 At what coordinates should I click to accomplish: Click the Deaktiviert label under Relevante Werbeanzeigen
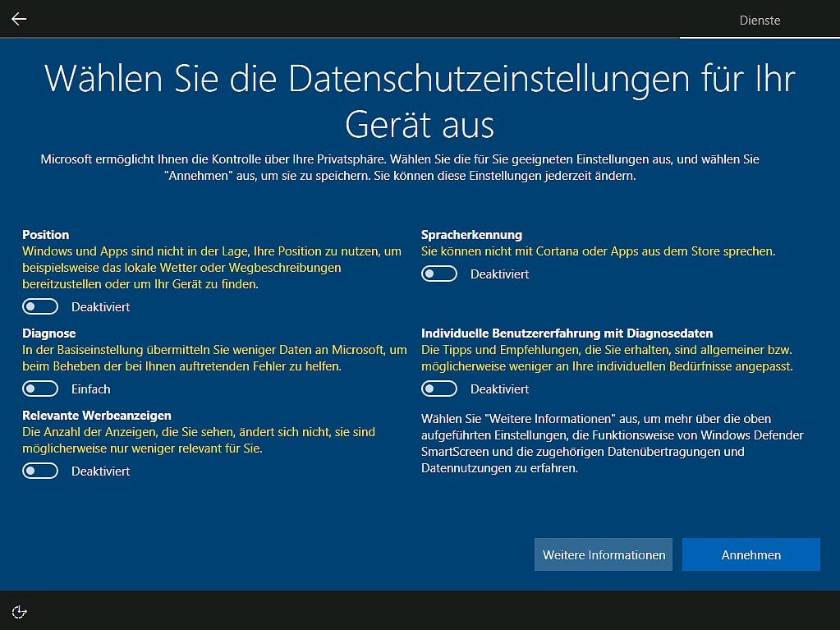[101, 471]
